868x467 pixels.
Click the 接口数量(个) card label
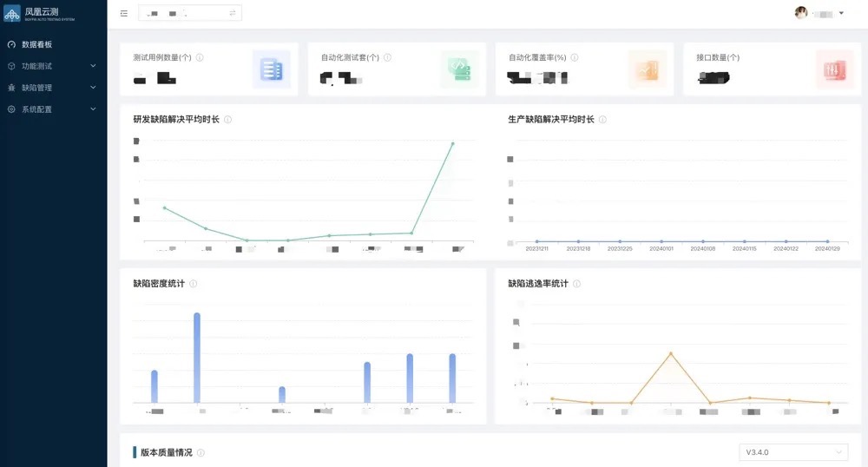point(718,57)
